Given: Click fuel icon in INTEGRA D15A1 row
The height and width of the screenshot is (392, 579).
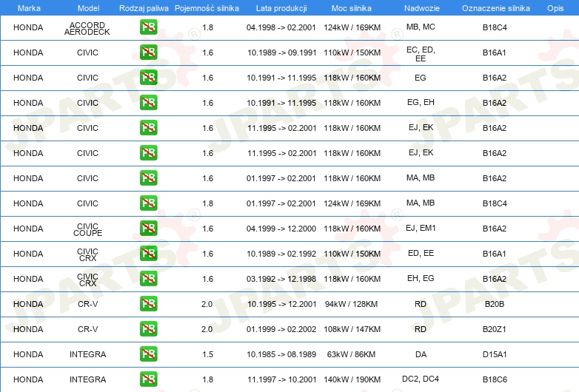Looking at the screenshot, I should 148,354.
